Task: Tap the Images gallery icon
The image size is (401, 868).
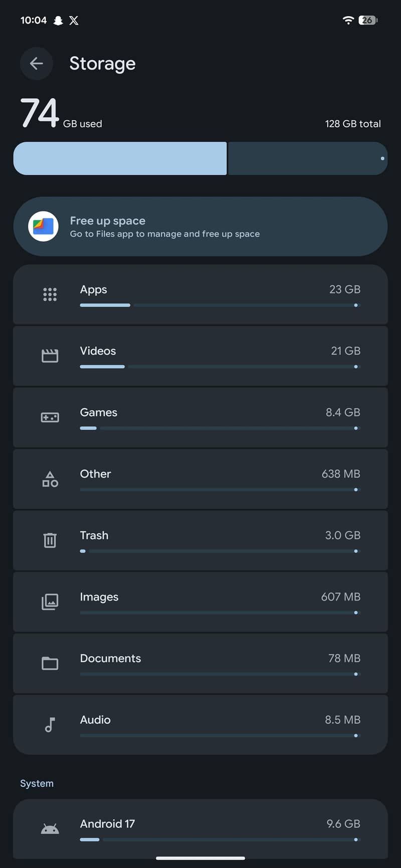Action: tap(50, 602)
